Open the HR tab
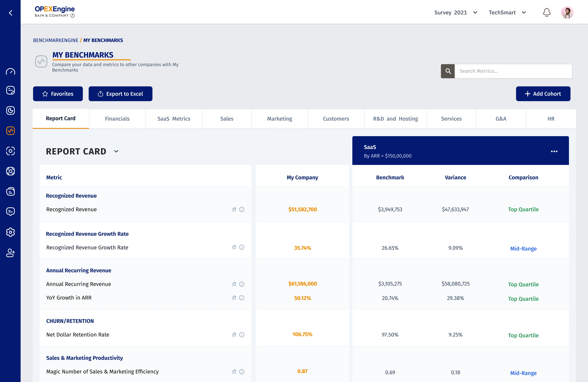 (x=551, y=119)
